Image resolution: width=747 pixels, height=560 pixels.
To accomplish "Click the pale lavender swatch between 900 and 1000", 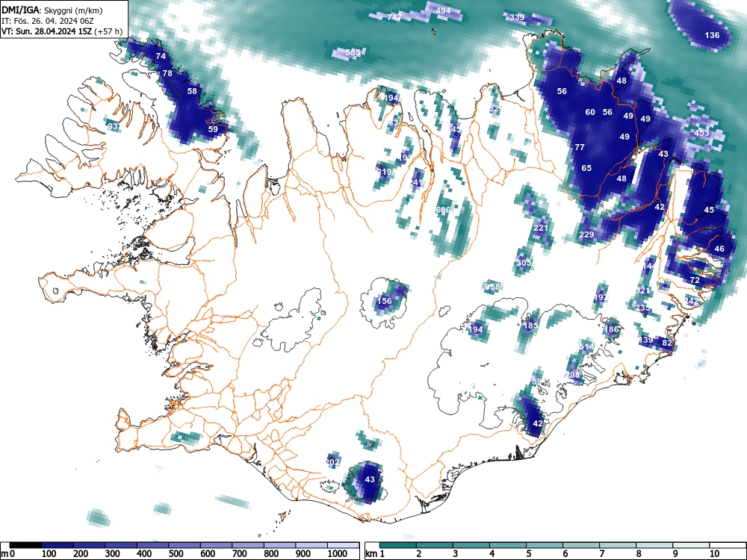I will coord(311,545).
